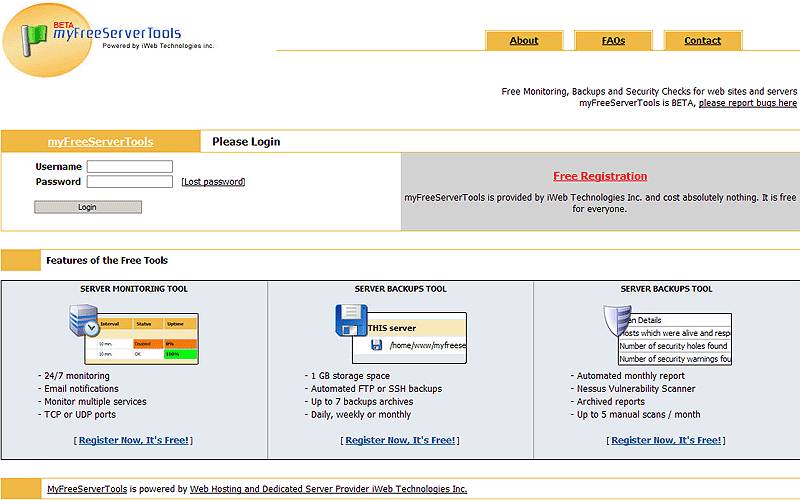Open the Free Registration link
The image size is (800, 500).
coord(600,176)
